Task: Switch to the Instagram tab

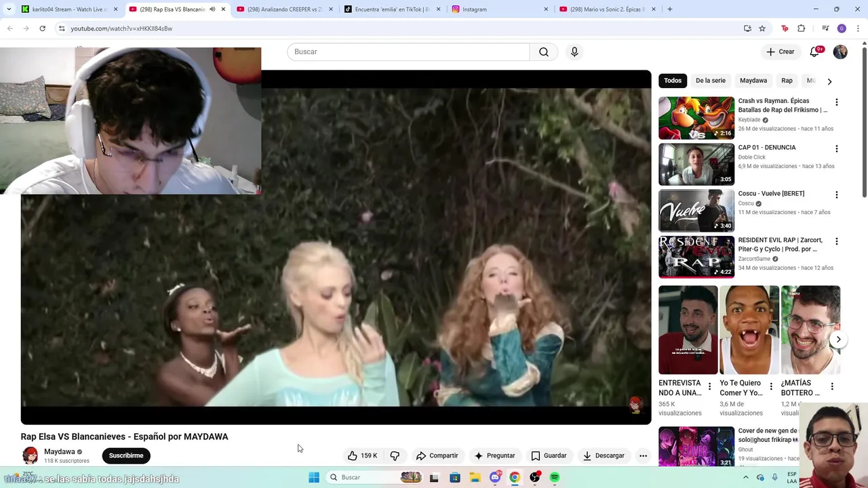Action: [499, 9]
